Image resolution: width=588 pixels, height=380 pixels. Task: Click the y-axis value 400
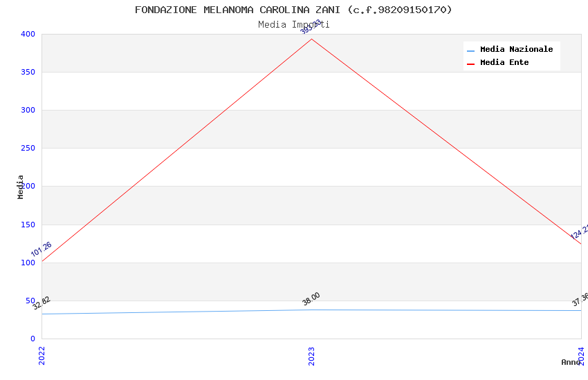(x=28, y=34)
